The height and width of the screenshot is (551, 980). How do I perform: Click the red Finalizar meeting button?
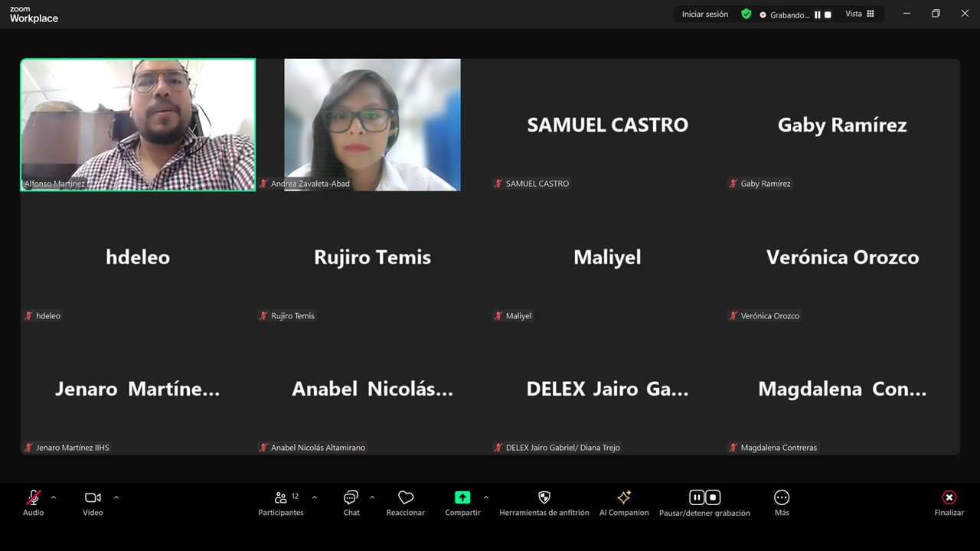tap(949, 497)
